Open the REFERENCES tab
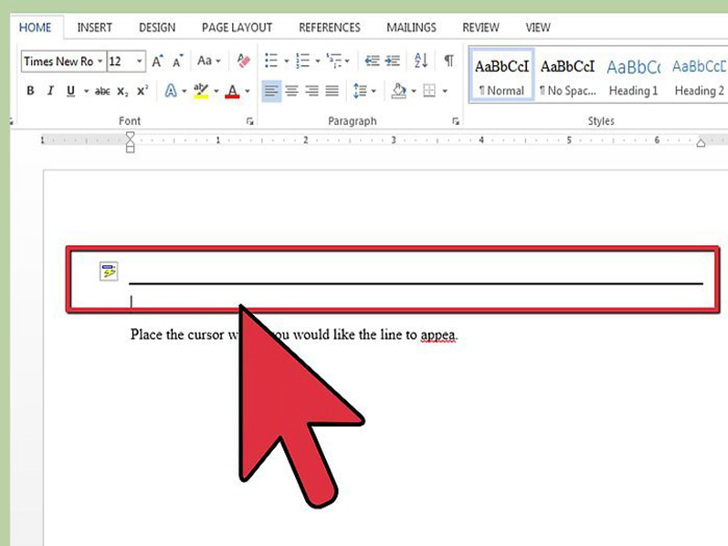Viewport: 728px width, 546px height. (330, 28)
